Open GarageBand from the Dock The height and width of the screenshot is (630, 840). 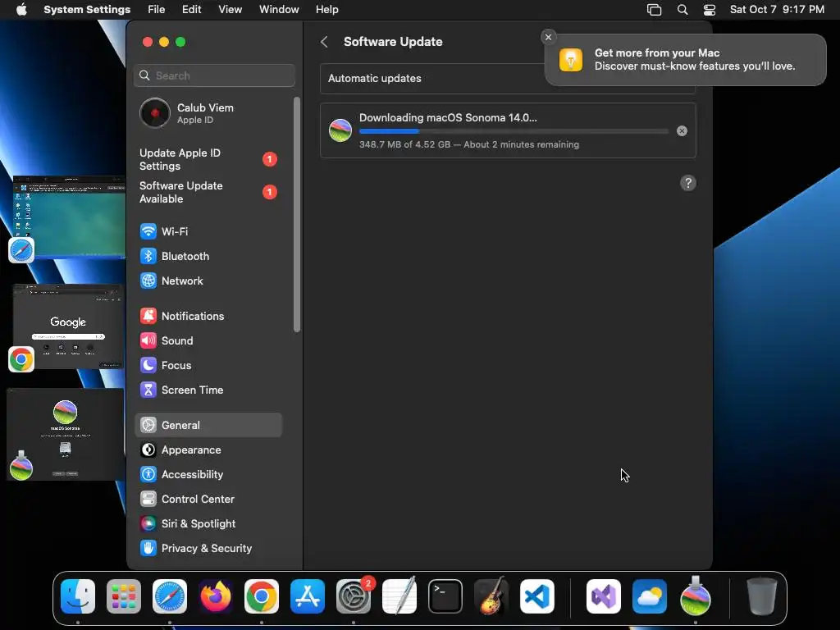(491, 596)
